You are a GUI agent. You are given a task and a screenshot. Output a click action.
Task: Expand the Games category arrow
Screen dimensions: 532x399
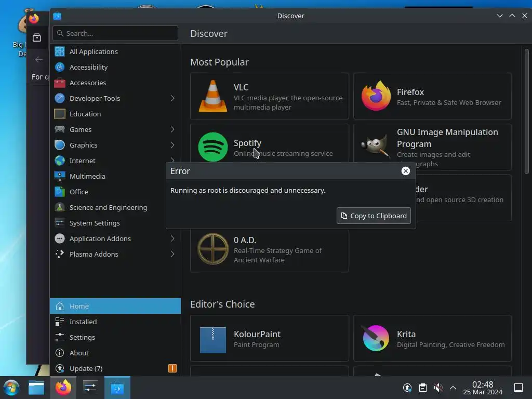click(x=172, y=129)
